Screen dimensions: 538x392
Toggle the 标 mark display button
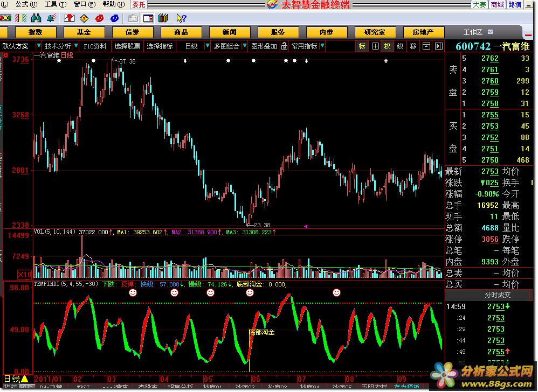362,46
